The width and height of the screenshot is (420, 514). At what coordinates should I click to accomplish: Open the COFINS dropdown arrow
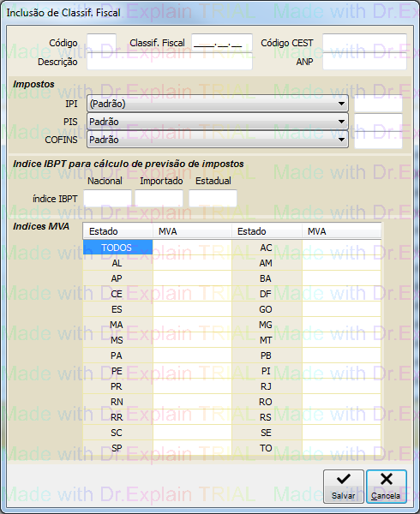click(341, 140)
